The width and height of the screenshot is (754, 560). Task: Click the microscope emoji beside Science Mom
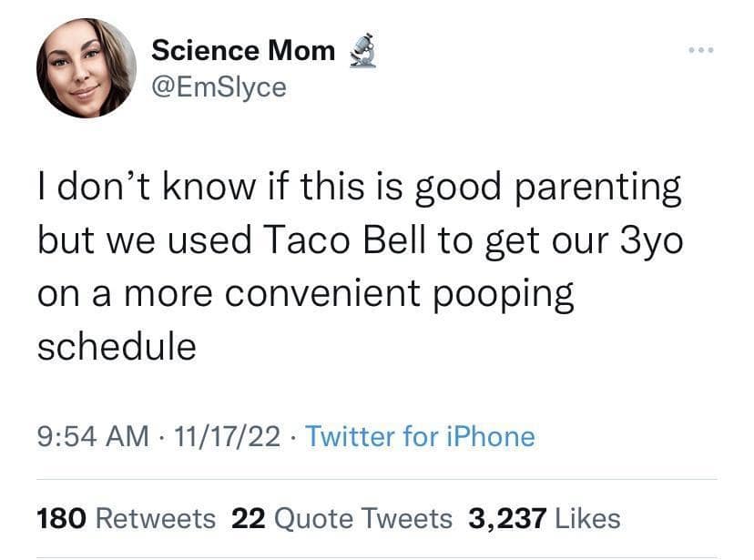pyautogui.click(x=362, y=50)
